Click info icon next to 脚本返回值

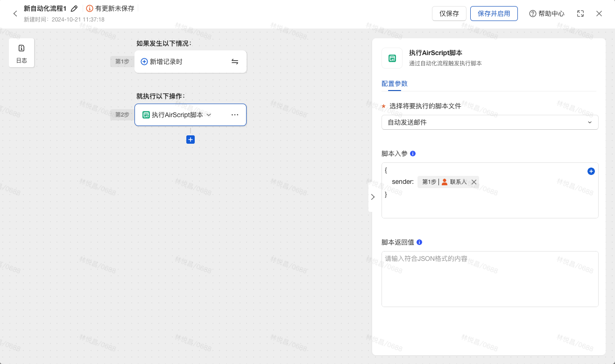pos(419,242)
